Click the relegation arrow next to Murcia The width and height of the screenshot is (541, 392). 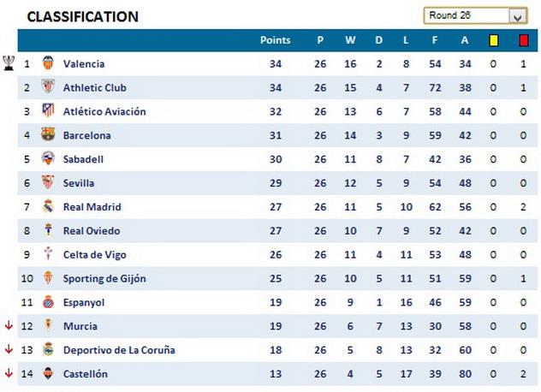pyautogui.click(x=9, y=325)
